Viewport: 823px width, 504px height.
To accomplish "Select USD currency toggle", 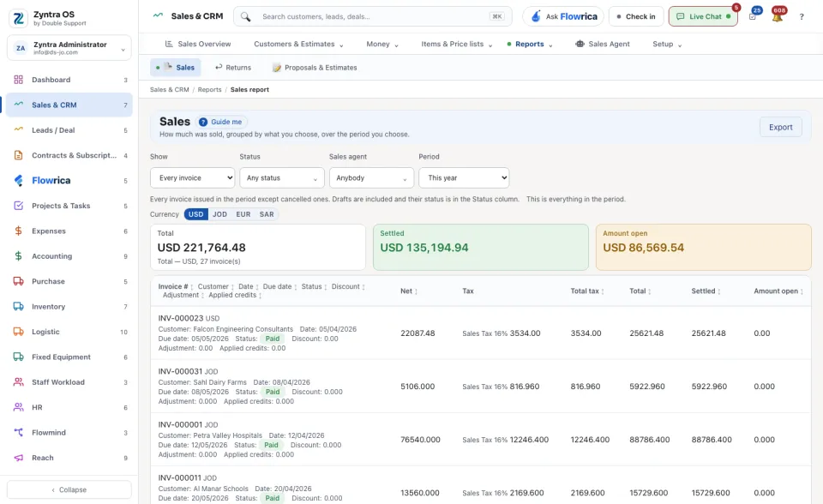I will [x=195, y=214].
